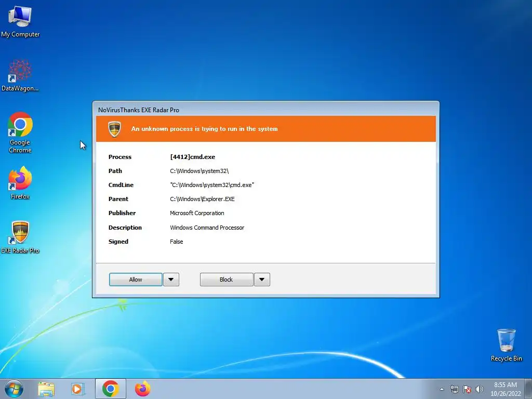This screenshot has width=532, height=399.
Task: Click the taskbar clock showing 8:55 AM
Action: [x=506, y=389]
